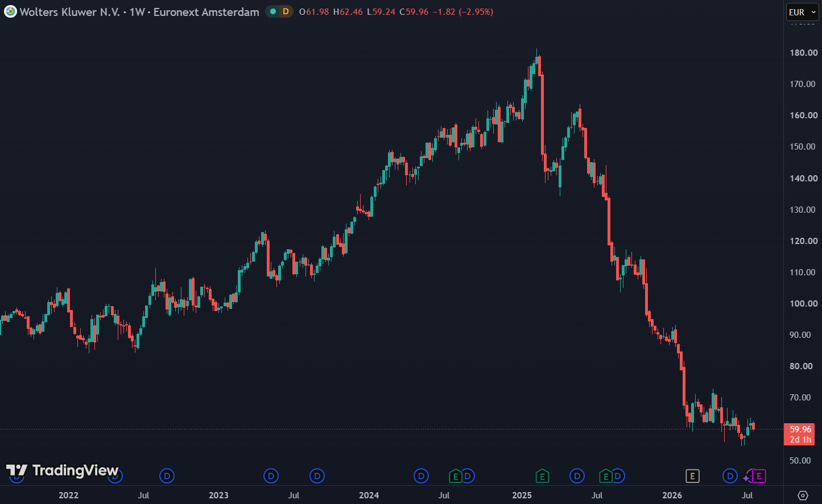Click the 160.00 price axis label
The width and height of the screenshot is (822, 504).
(803, 115)
